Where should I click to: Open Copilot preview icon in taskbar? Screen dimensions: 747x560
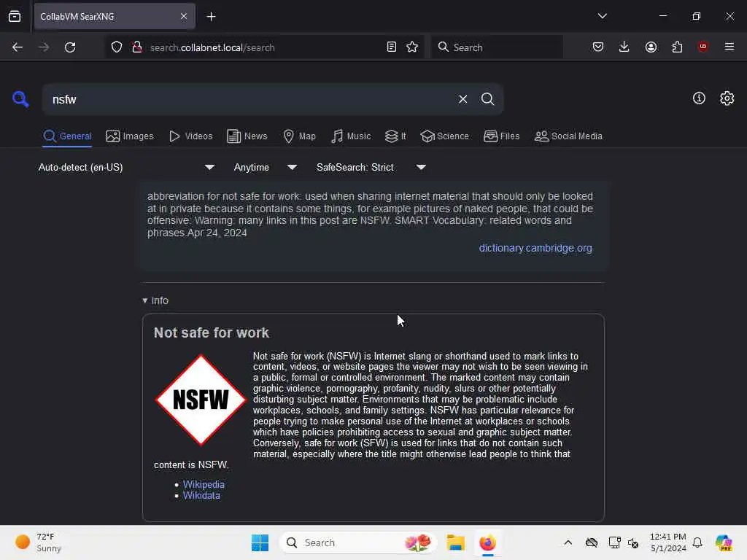coord(724,542)
